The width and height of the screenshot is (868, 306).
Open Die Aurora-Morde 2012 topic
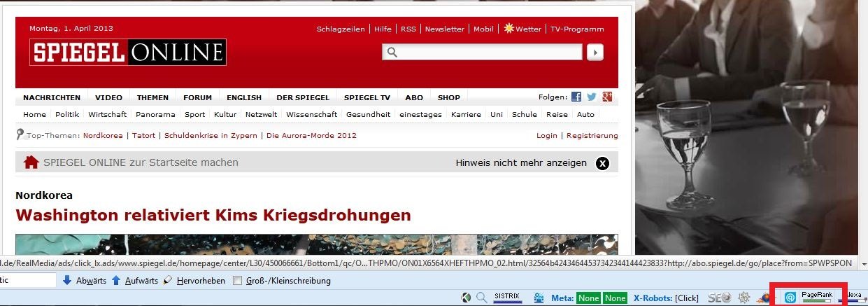coord(311,135)
